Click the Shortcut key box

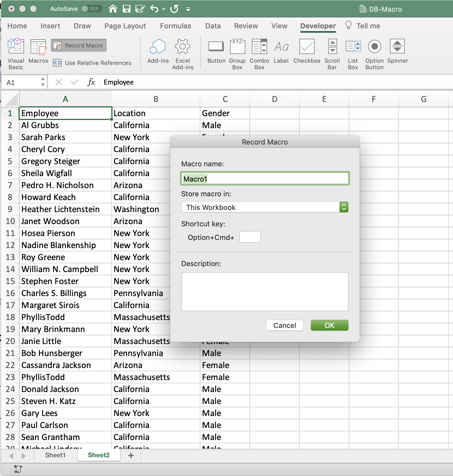tap(250, 237)
